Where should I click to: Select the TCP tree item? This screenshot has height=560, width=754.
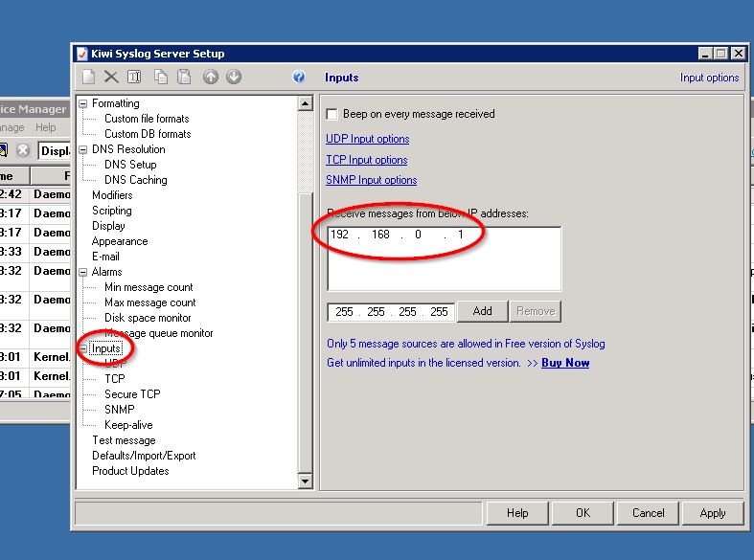coord(114,379)
